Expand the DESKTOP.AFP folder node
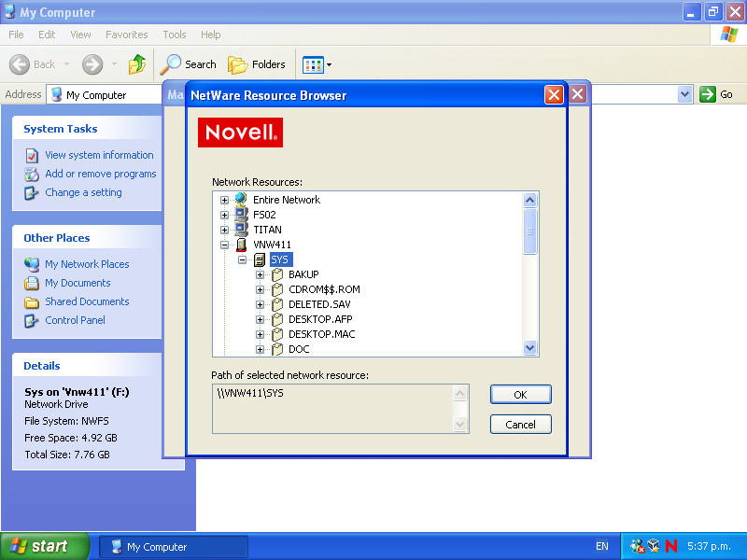Image resolution: width=747 pixels, height=560 pixels. 260,319
